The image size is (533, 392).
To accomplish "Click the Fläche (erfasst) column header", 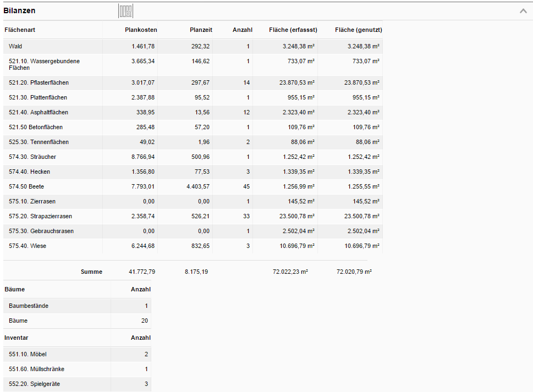I will [293, 30].
